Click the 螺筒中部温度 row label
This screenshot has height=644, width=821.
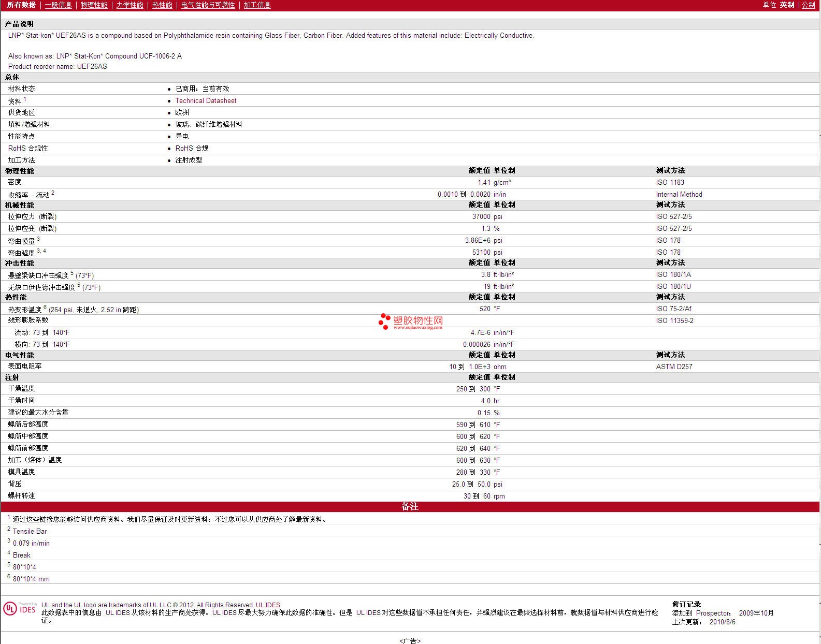click(28, 436)
